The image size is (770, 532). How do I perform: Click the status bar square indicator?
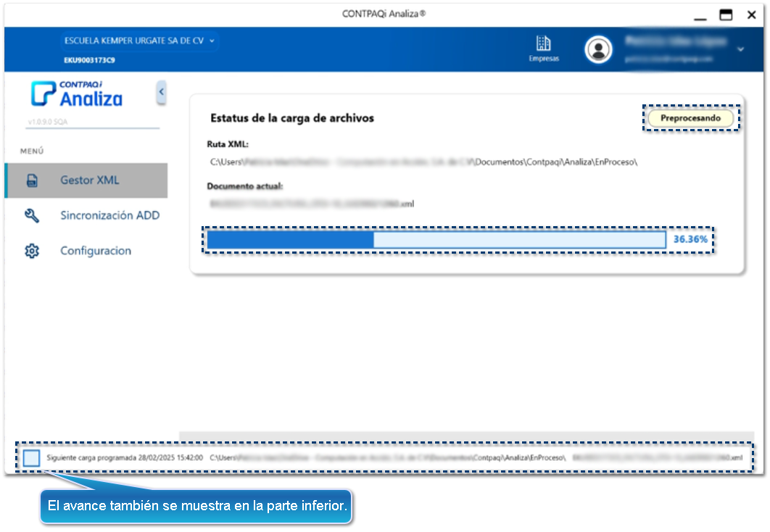tap(31, 458)
